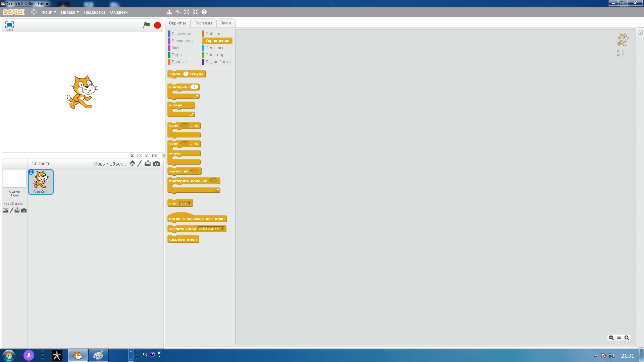Viewport: 644px width, 362px height.
Task: Open 'себя самого' dropdown in clone block
Action: [211, 229]
